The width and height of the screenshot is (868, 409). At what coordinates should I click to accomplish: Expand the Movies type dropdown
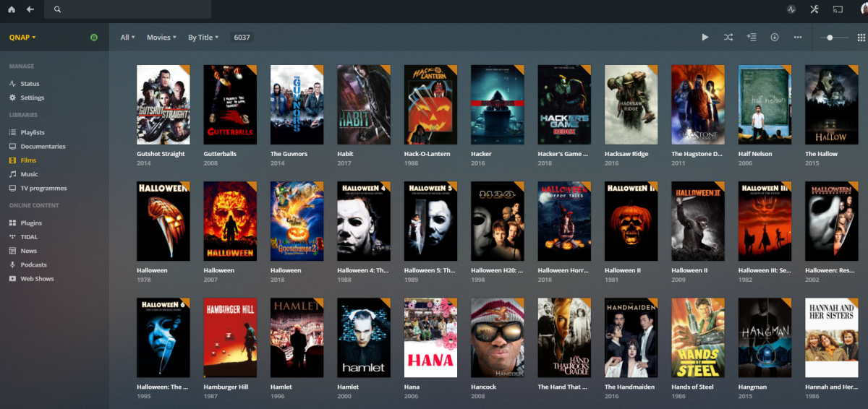[161, 38]
